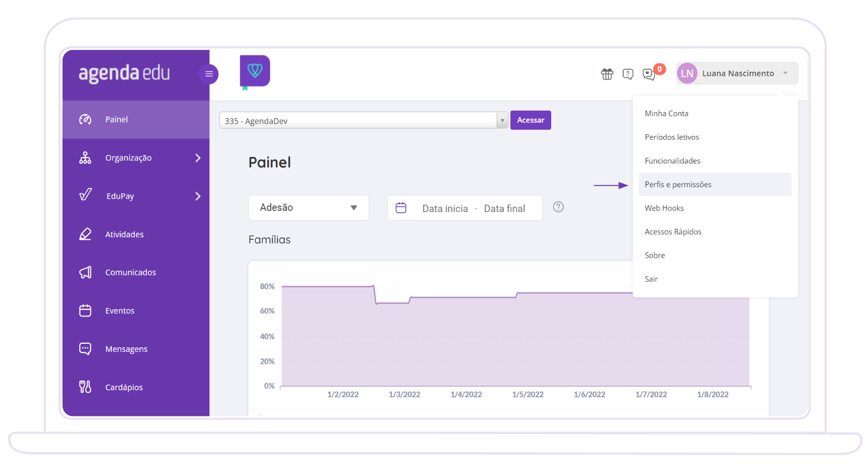868x470 pixels.
Task: Click the Painel page heading
Action: (270, 163)
